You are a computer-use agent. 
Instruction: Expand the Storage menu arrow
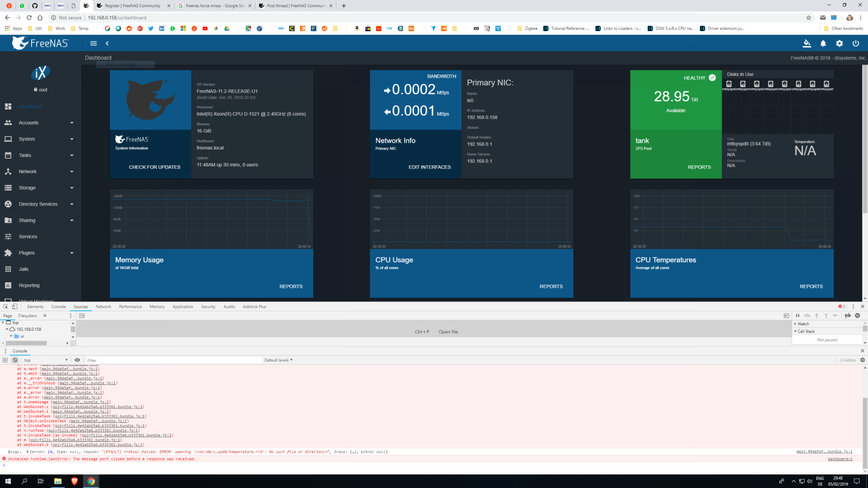[72, 188]
